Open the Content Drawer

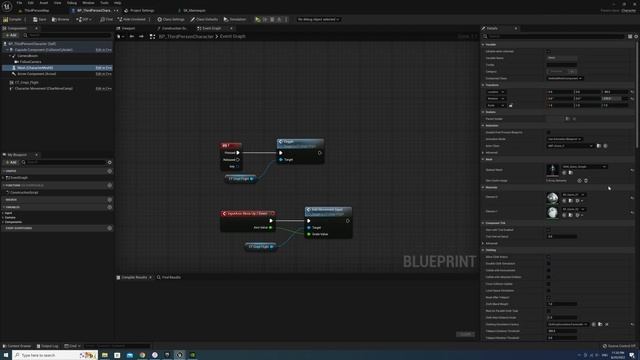(17, 346)
